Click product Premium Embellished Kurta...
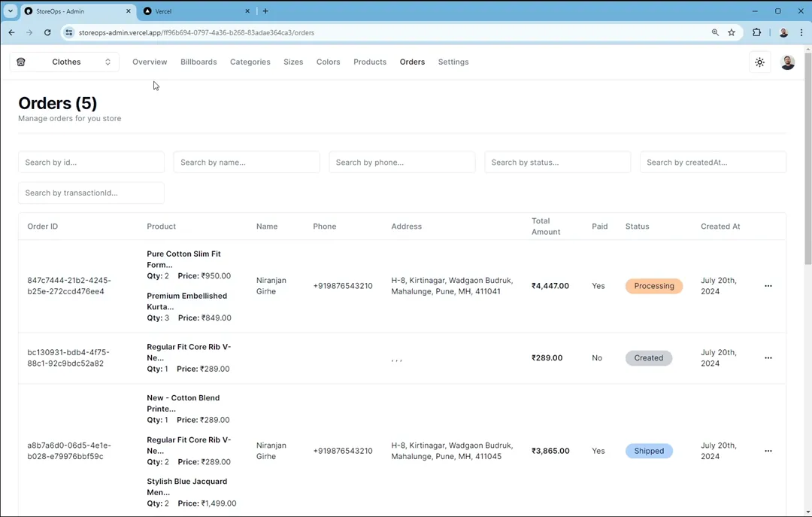Screen dimensions: 812x517 186,301
